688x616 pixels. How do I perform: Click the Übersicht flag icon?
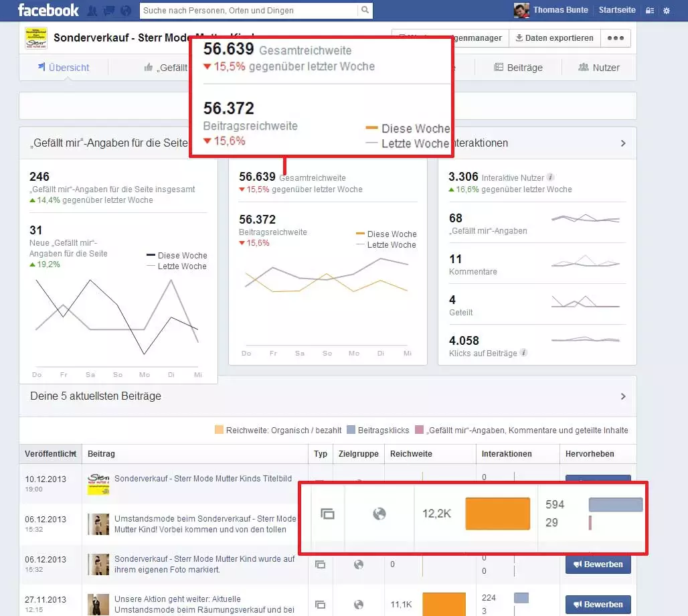click(x=41, y=67)
